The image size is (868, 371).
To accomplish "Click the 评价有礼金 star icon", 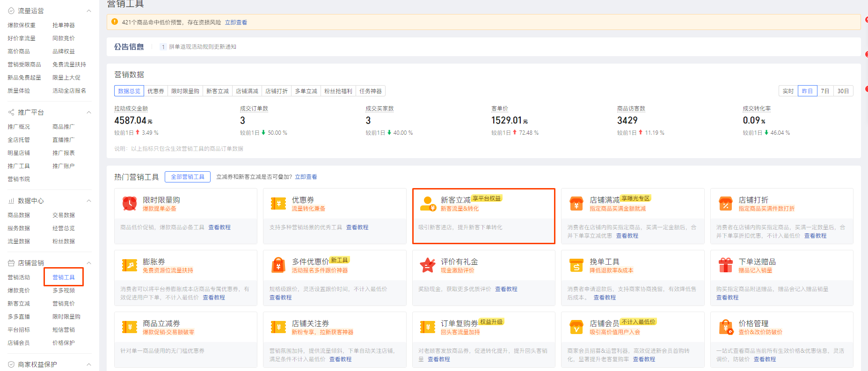I will (427, 265).
